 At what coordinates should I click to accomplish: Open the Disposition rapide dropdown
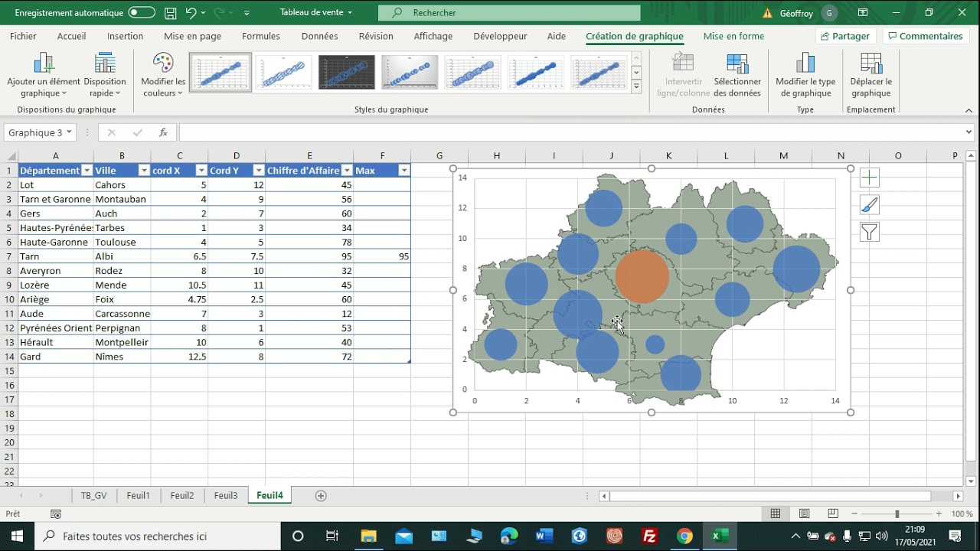pyautogui.click(x=105, y=76)
